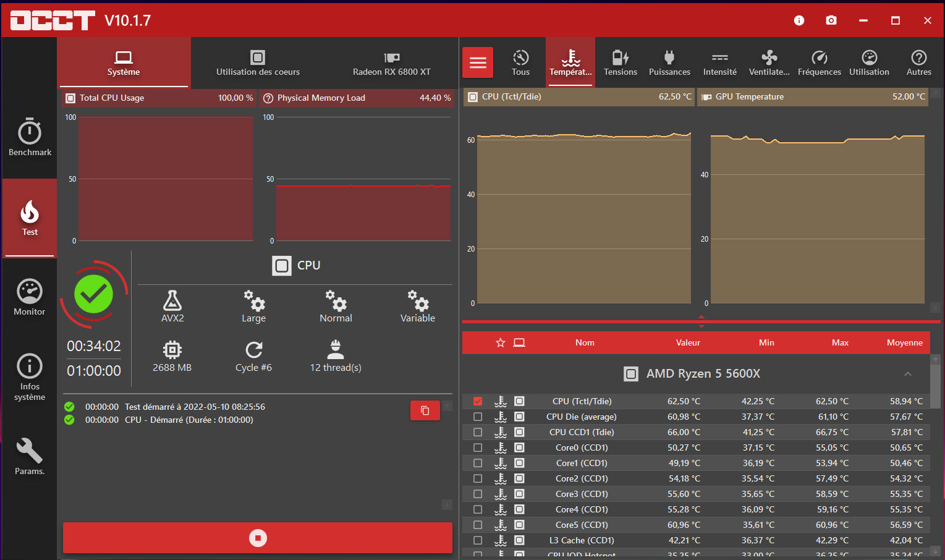Click the 01:00:00 total duration value
The width and height of the screenshot is (945, 560).
tap(94, 371)
